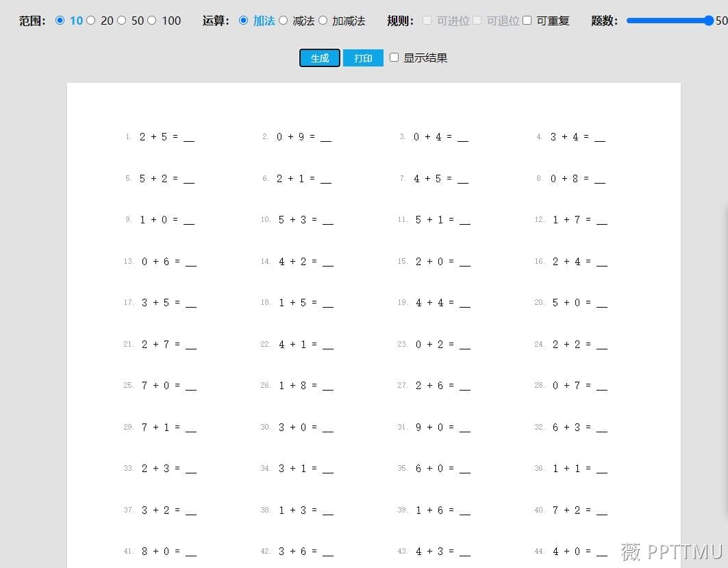
Task: Click problem 7 text 4 + 5
Action: click(x=427, y=179)
